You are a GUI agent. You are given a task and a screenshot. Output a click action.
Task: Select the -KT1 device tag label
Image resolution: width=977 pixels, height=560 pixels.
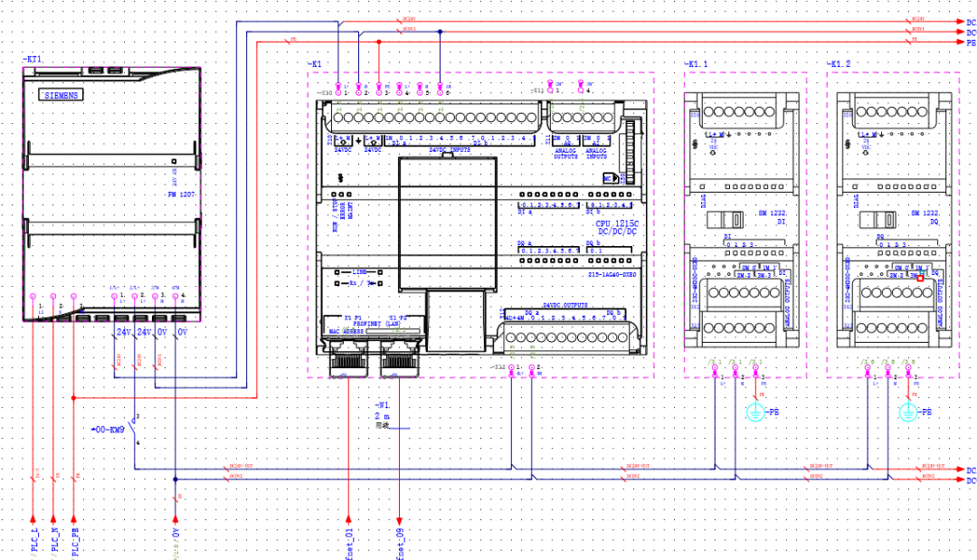point(33,59)
